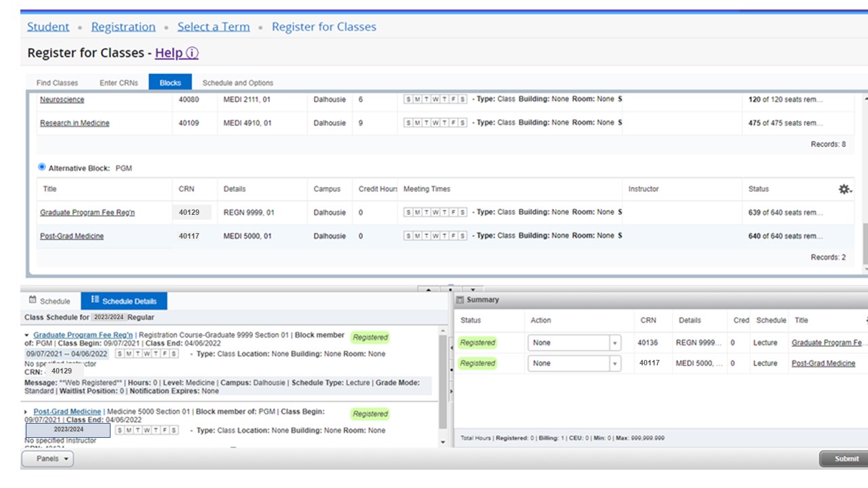
Task: Go to Select a Term breadcrumb
Action: (214, 26)
